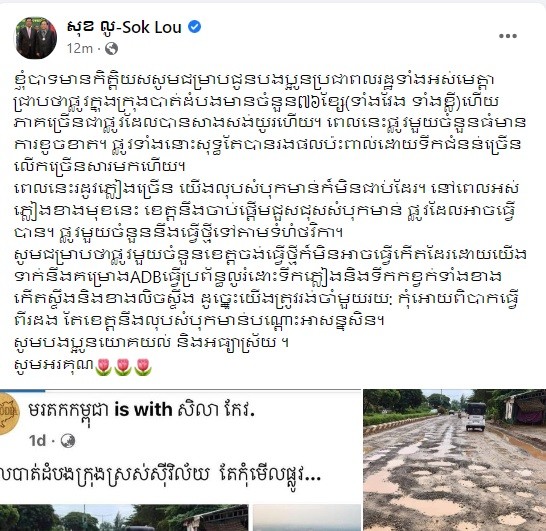Image resolution: width=546 pixels, height=531 pixels.
Task: Open the pothole road photo
Action: (454, 460)
